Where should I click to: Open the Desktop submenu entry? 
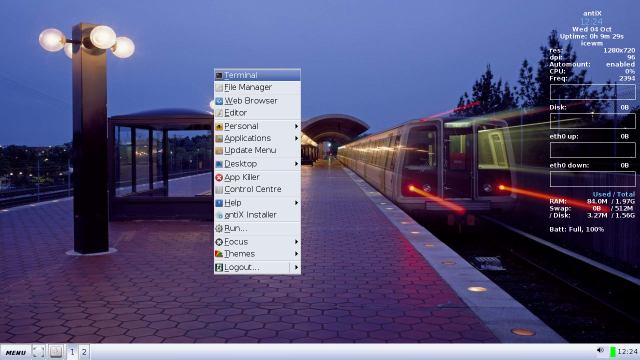257,164
